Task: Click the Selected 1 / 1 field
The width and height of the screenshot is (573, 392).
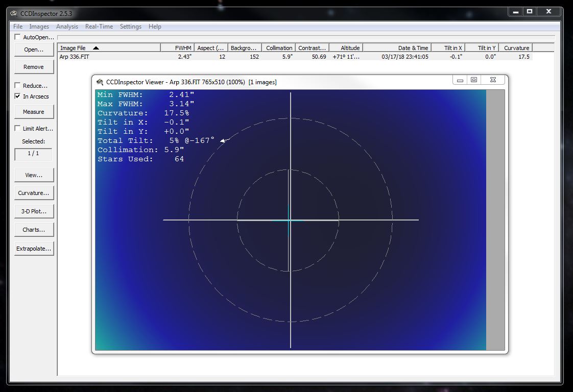Action: coord(33,154)
